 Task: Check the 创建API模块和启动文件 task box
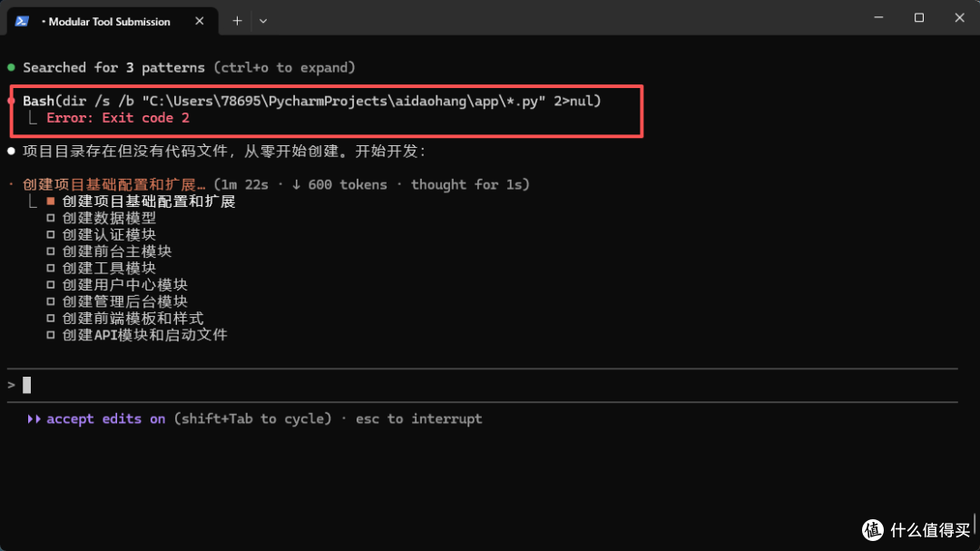51,335
